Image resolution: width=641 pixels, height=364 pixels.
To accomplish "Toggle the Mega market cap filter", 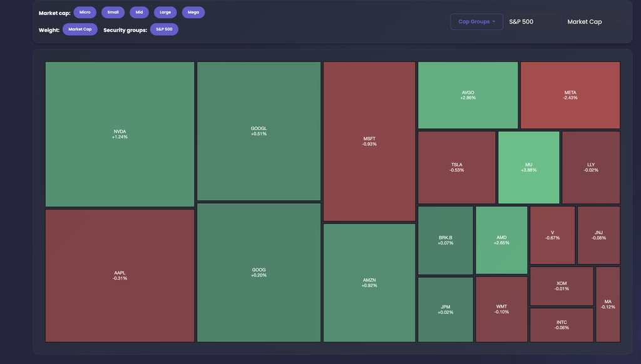I will [193, 13].
